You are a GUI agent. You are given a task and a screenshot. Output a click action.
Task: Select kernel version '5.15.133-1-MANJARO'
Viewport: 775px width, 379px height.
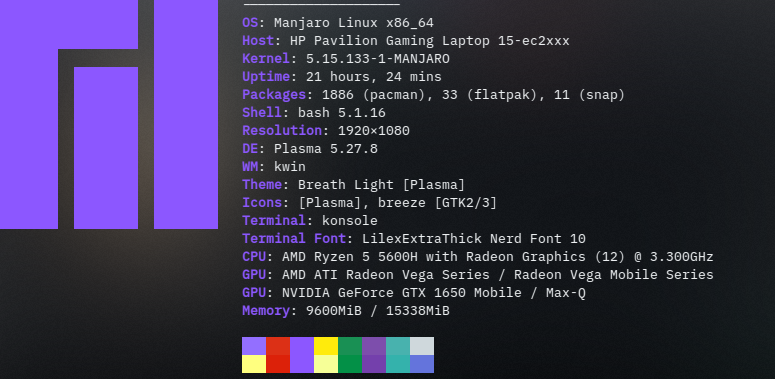pyautogui.click(x=378, y=59)
